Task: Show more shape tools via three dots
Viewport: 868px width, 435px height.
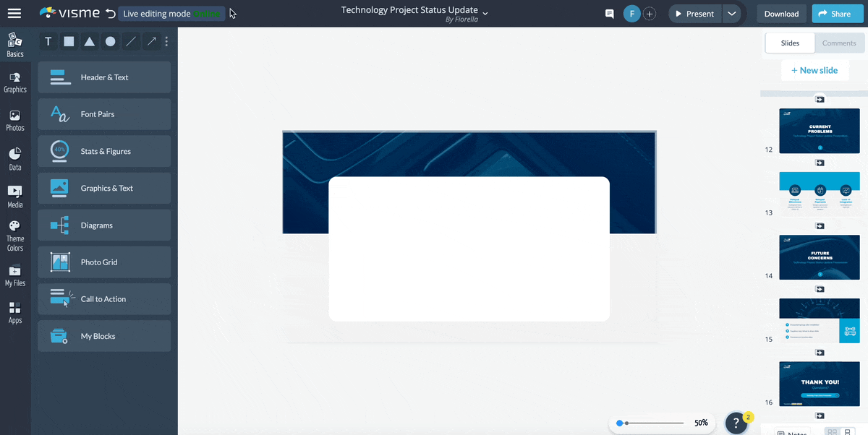Action: click(166, 41)
